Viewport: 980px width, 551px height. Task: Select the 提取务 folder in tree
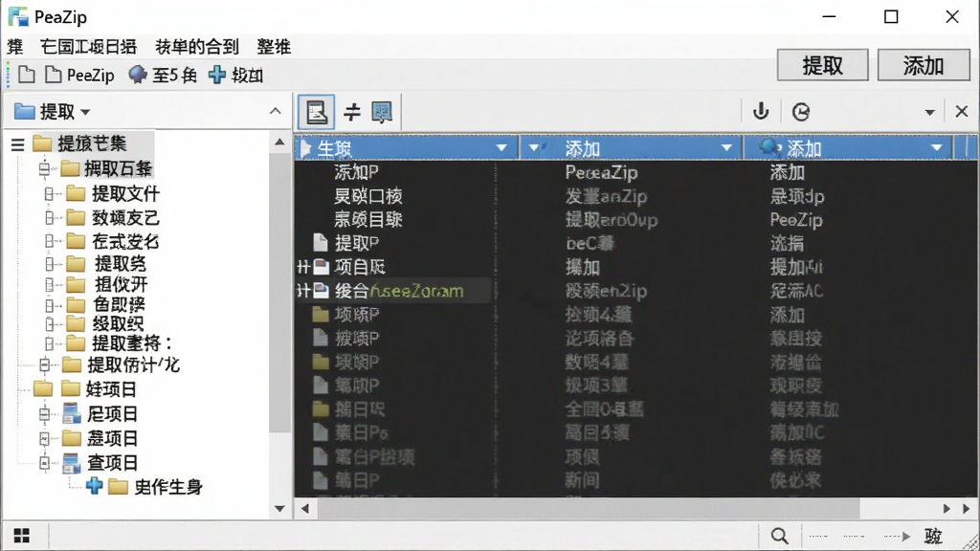pyautogui.click(x=120, y=264)
